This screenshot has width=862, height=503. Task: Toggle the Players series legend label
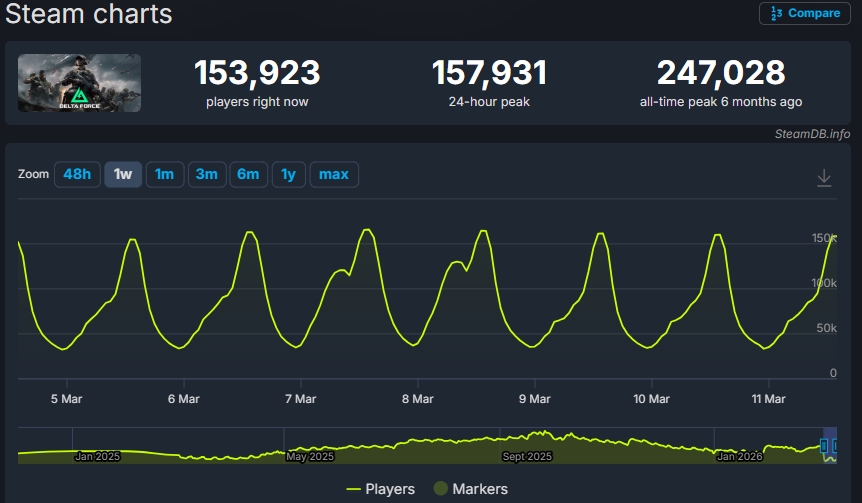tap(390, 489)
